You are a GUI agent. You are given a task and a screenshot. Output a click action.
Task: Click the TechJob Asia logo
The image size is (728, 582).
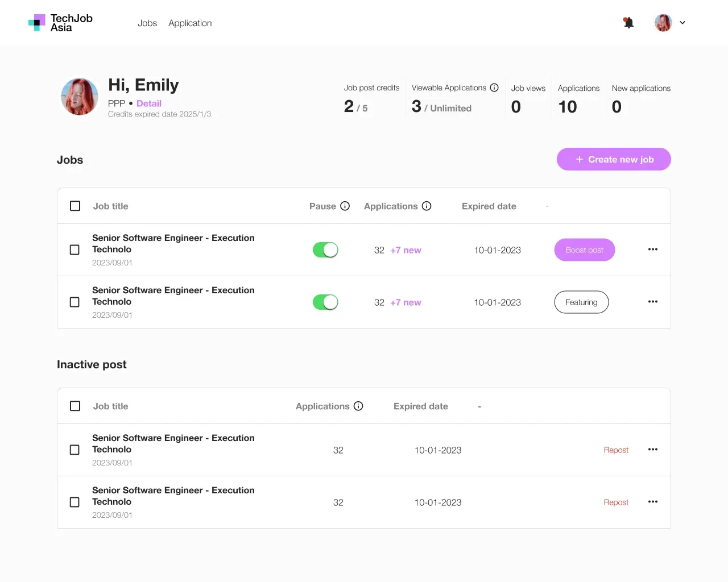pos(60,23)
